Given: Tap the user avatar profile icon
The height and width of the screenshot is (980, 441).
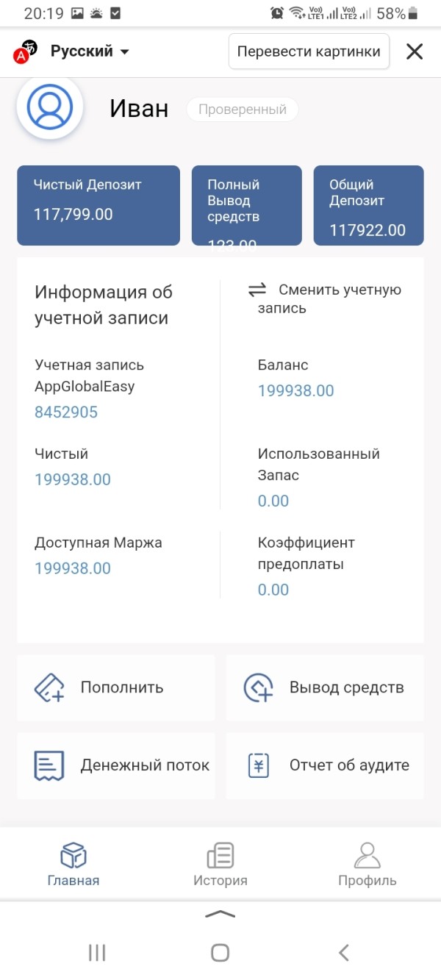Looking at the screenshot, I should tap(50, 107).
